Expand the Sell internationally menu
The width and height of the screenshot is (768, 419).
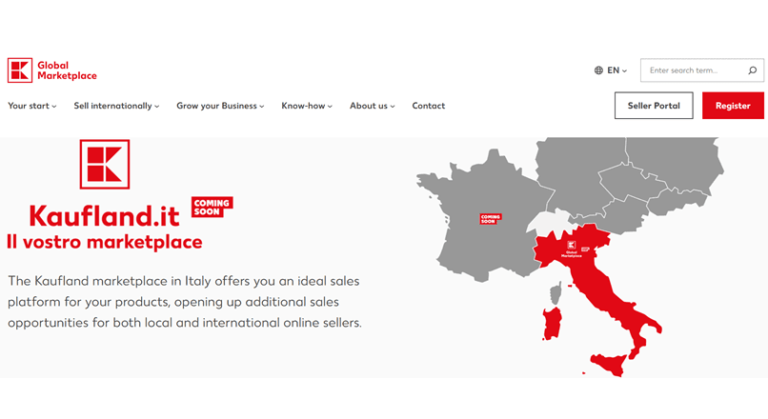117,106
